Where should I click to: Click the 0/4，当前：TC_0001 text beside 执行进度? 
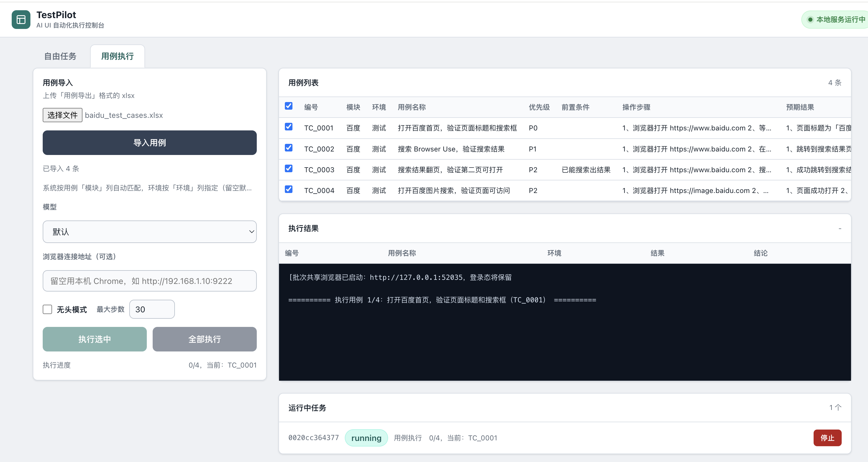[x=222, y=365]
